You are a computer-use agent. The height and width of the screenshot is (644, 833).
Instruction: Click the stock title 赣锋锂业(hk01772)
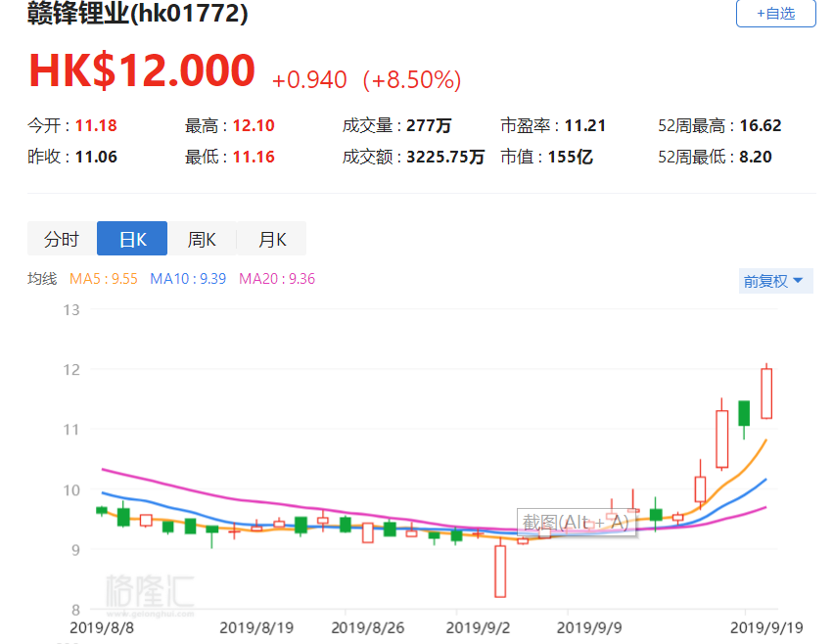pyautogui.click(x=138, y=13)
